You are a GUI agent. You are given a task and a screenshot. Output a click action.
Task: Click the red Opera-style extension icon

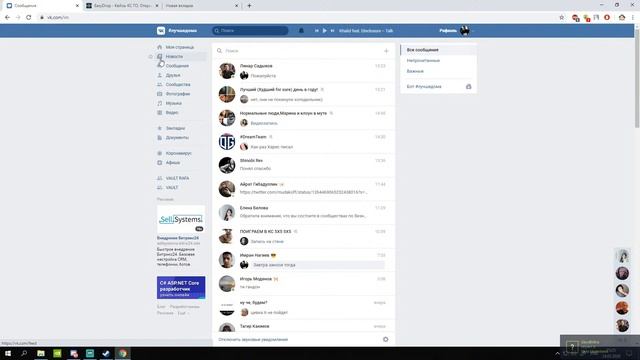coord(607,18)
